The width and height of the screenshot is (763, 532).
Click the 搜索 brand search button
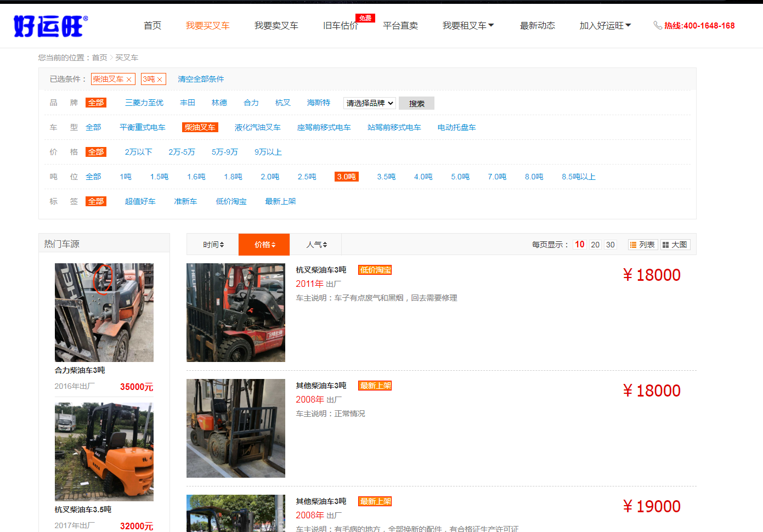pos(416,103)
